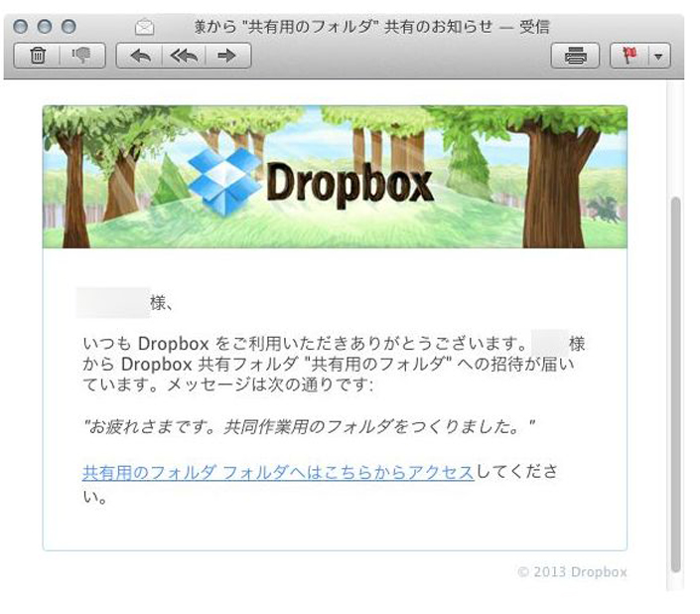Click the いつも Dropbox をご利用 paragraph
Viewport: 700px width, 614px height.
point(334,364)
